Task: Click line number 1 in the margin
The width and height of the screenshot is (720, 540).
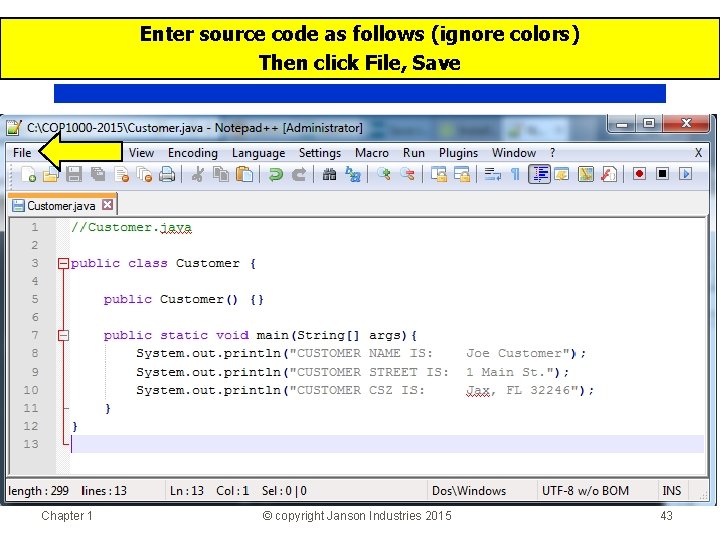Action: (35, 227)
